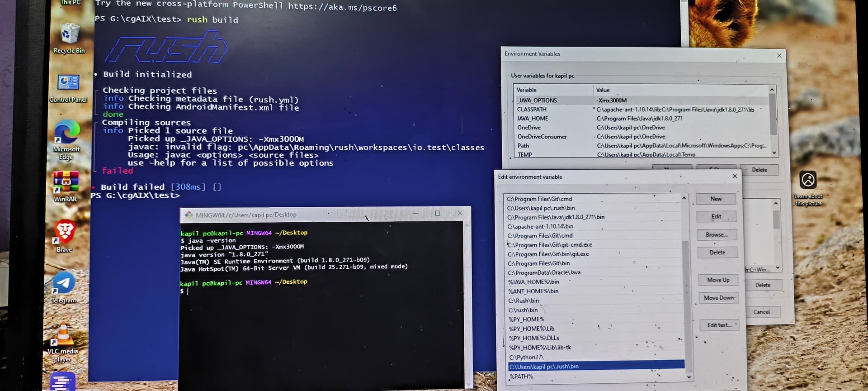Click the Edit button in the path dialog
Viewport: 868px width, 391px height.
717,216
